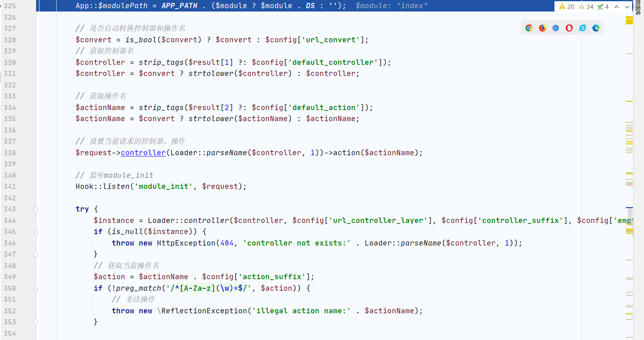Collapse the try block at line 343
The image size is (644, 340).
[x=36, y=209]
